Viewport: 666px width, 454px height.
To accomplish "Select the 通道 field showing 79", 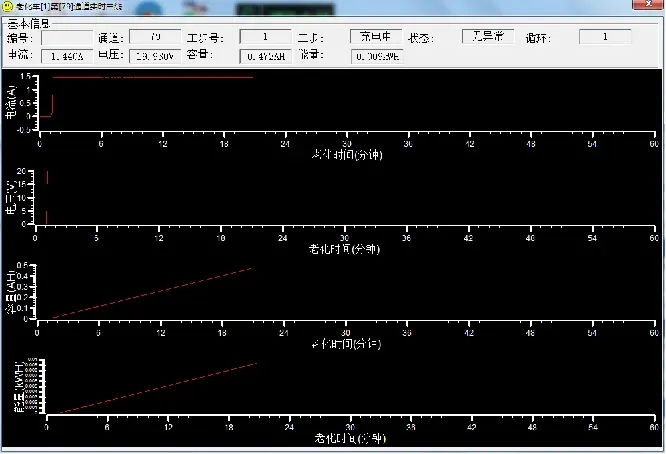I will pyautogui.click(x=156, y=37).
